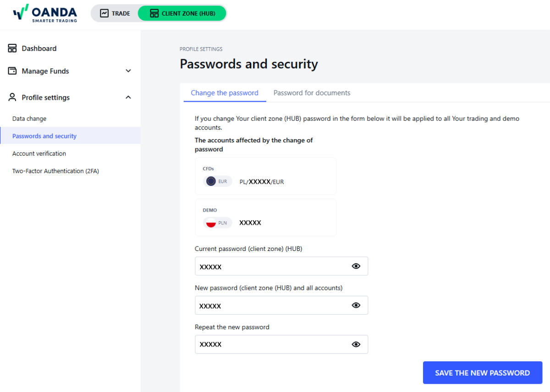Open the Data change settings page
550x392 pixels.
coord(29,118)
